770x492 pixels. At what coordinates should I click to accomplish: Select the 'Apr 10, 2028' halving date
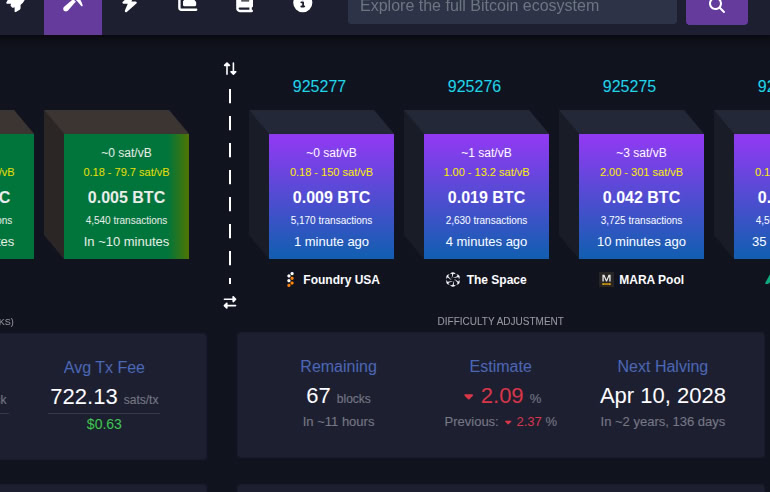[x=662, y=396]
